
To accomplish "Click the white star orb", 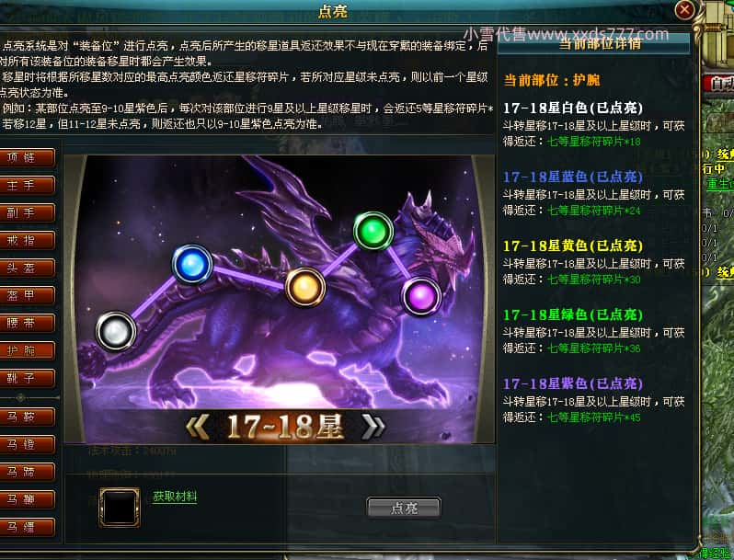I will click(116, 331).
